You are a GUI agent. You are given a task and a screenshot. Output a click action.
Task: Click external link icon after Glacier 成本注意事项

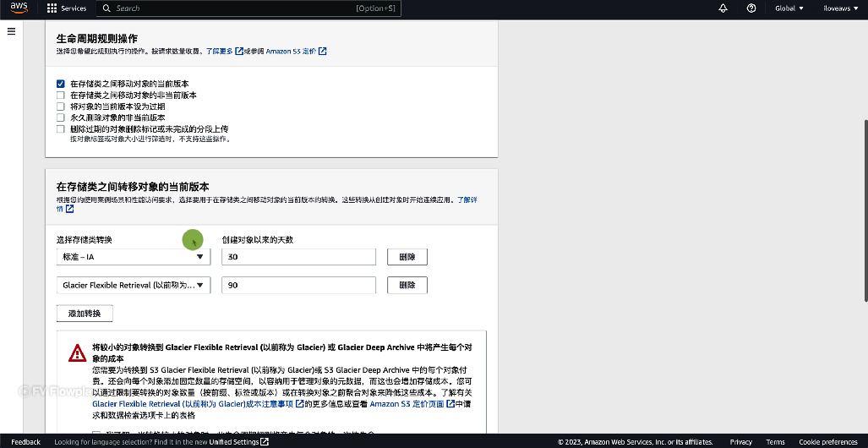(x=299, y=404)
